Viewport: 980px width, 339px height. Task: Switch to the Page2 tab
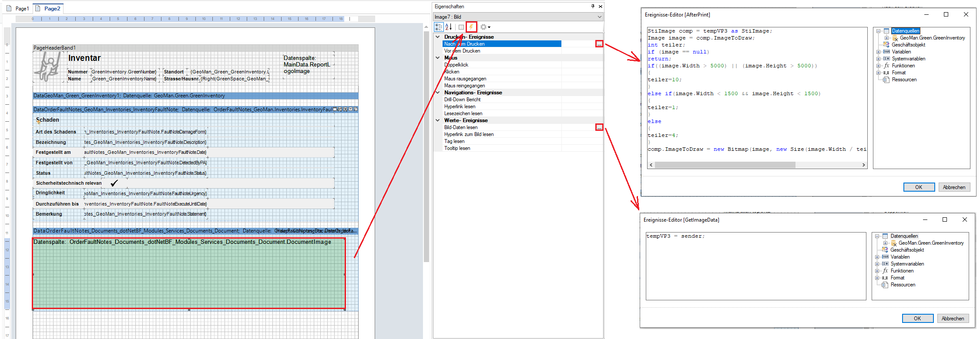coord(48,9)
